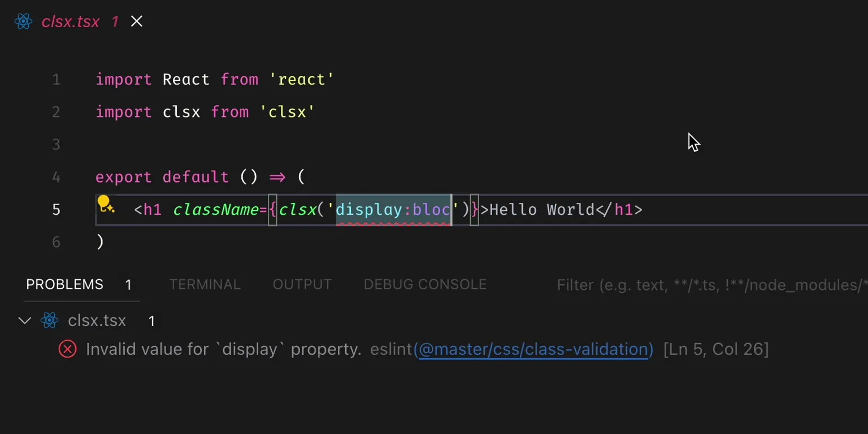Click the closing parenthesis on line 6

point(100,242)
